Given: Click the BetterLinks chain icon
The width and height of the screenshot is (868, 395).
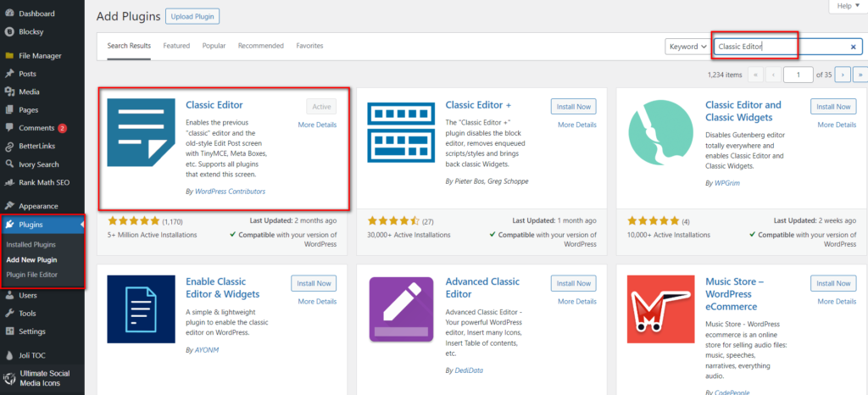Looking at the screenshot, I should (x=8, y=147).
